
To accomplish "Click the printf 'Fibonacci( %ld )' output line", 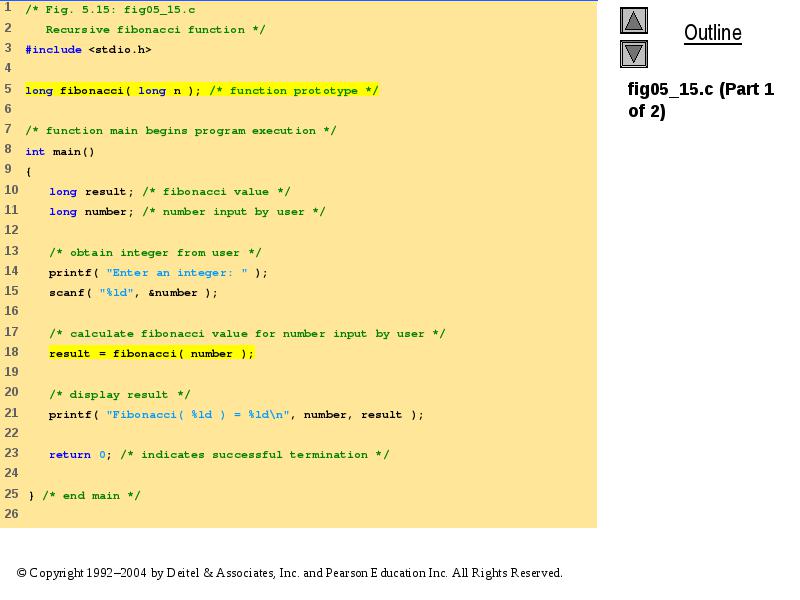I will click(x=236, y=414).
